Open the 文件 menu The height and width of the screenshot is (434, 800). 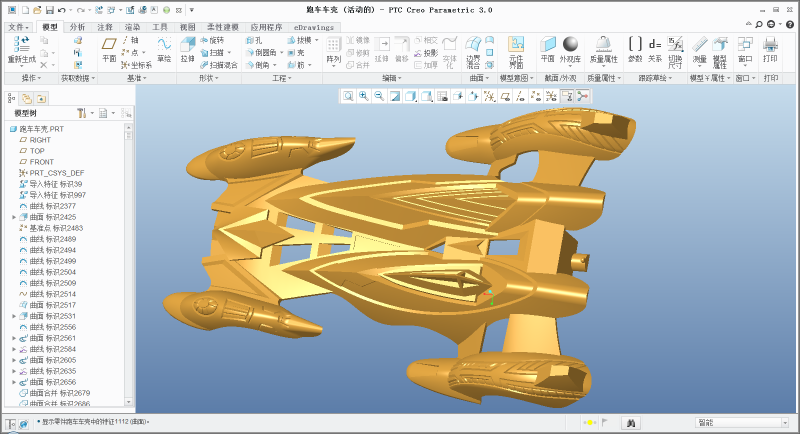pos(19,27)
